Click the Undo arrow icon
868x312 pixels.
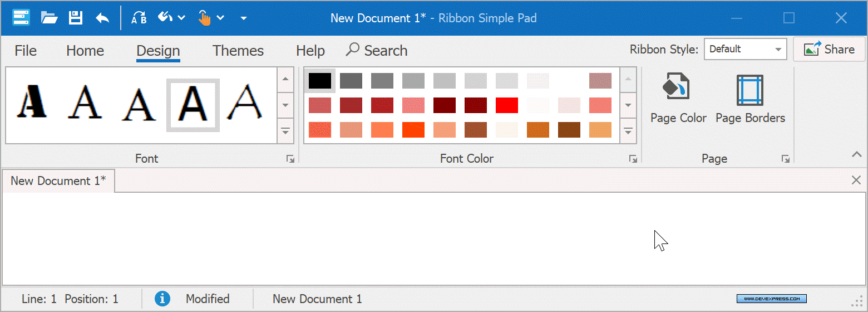[x=102, y=18]
